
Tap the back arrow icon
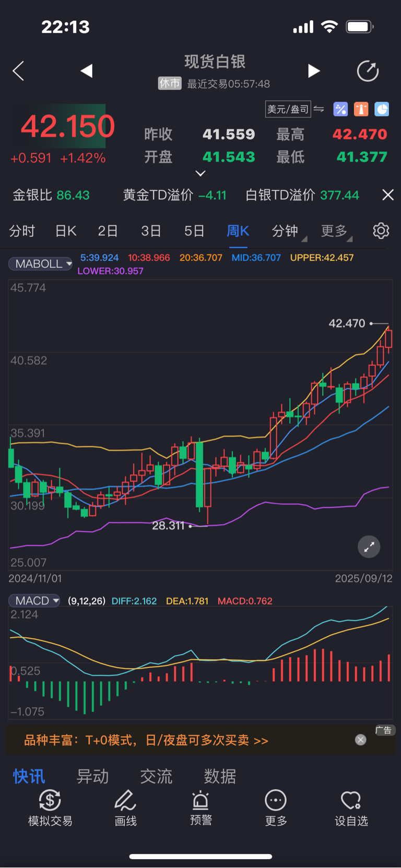(18, 71)
